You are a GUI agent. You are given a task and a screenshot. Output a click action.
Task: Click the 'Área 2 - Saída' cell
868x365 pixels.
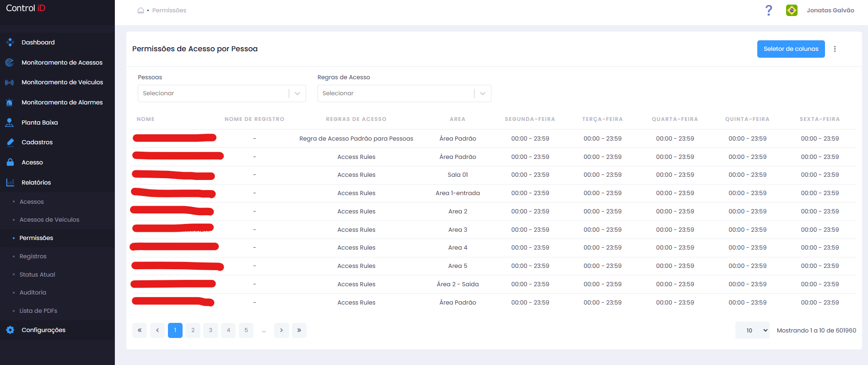(x=458, y=284)
